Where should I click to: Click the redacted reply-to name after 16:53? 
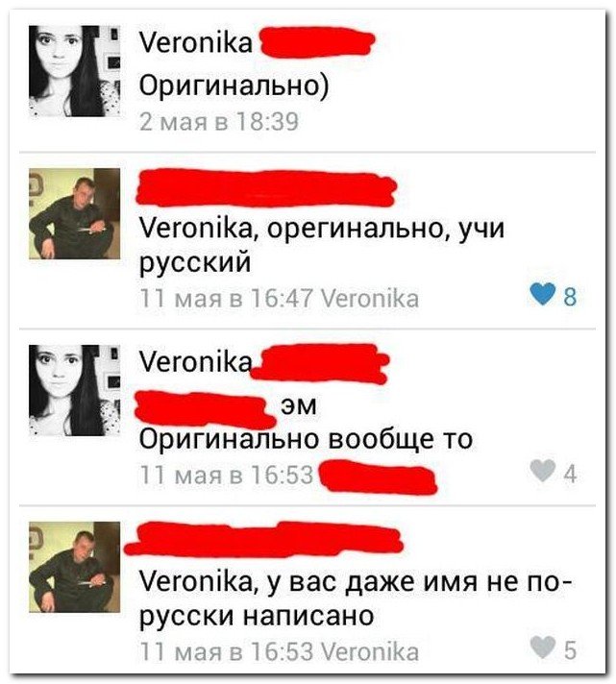[379, 478]
